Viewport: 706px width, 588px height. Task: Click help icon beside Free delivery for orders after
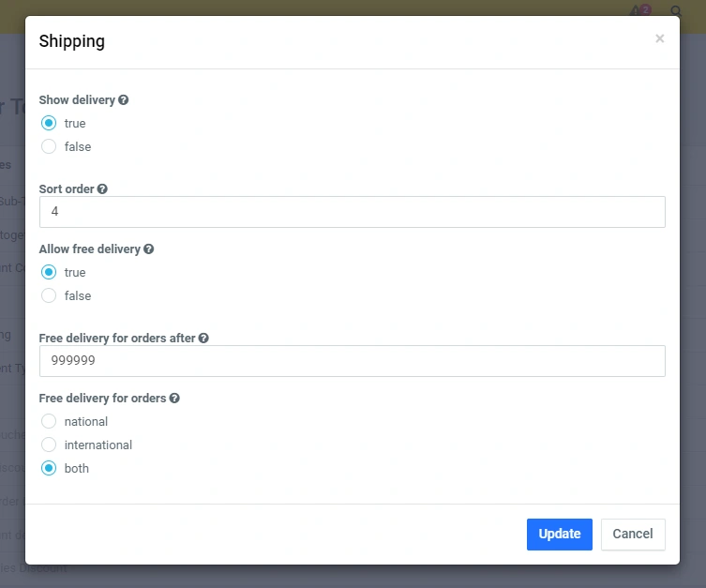coord(203,339)
